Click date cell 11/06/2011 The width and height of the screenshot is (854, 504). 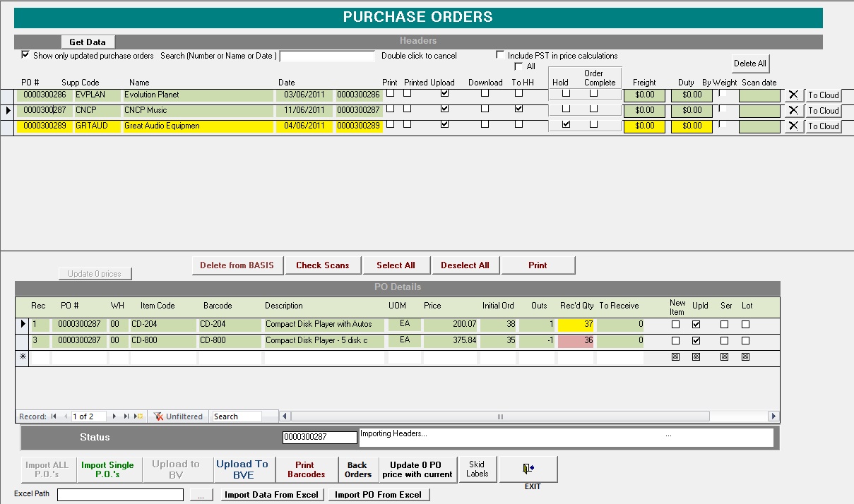304,110
